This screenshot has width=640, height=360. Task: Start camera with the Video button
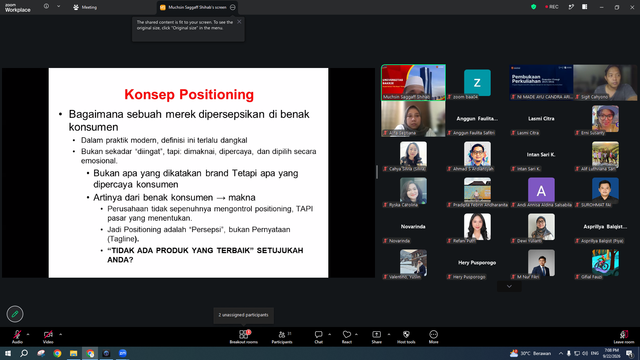(48, 336)
